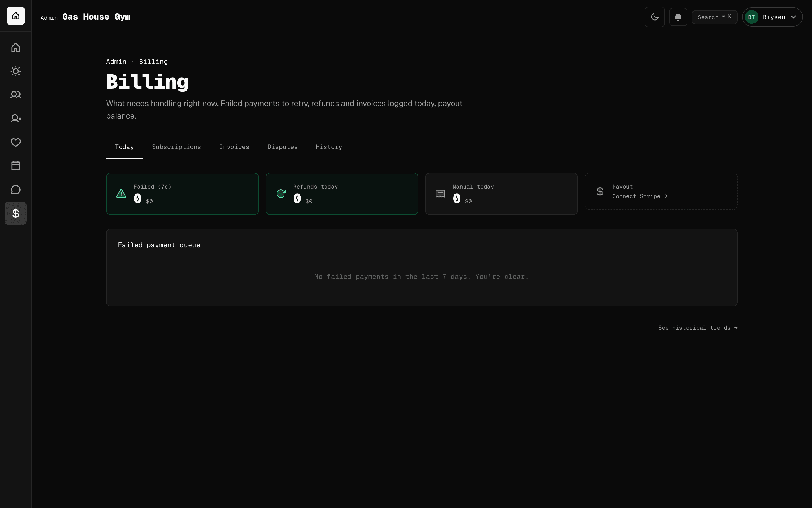Image resolution: width=812 pixels, height=508 pixels.
Task: Switch to the Invoices tab
Action: coord(234,147)
